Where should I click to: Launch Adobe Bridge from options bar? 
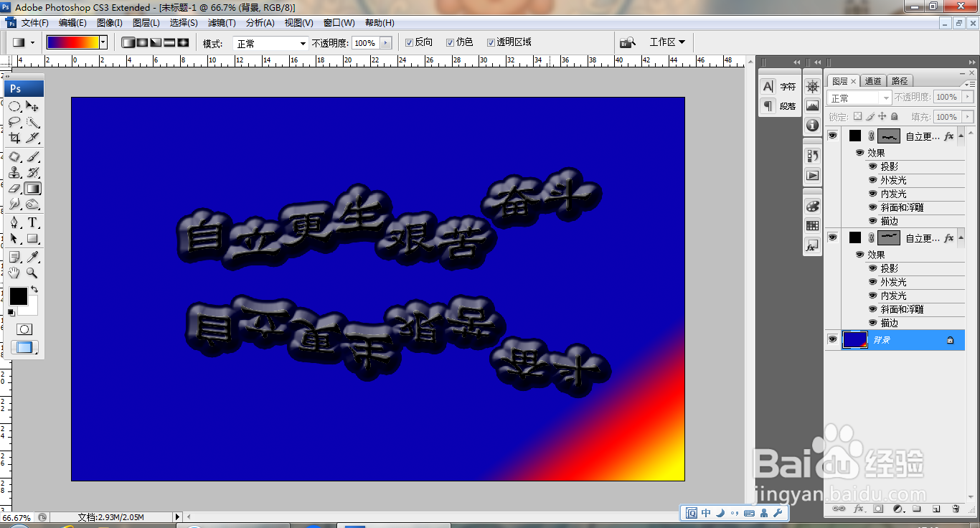pyautogui.click(x=628, y=42)
